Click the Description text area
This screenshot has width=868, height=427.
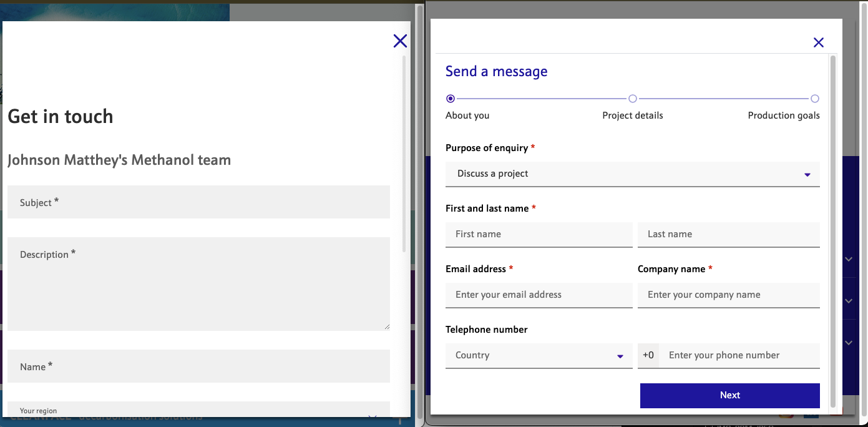[x=198, y=284]
